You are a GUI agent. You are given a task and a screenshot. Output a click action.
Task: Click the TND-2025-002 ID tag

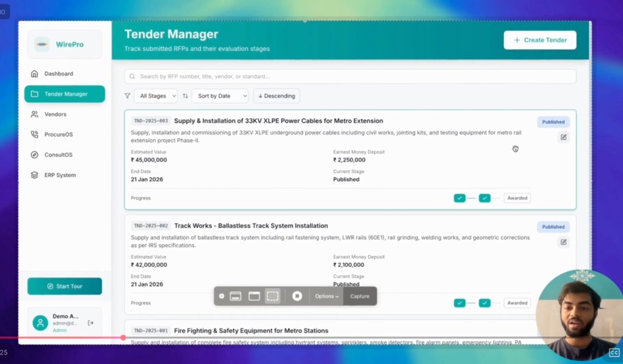[x=151, y=226]
